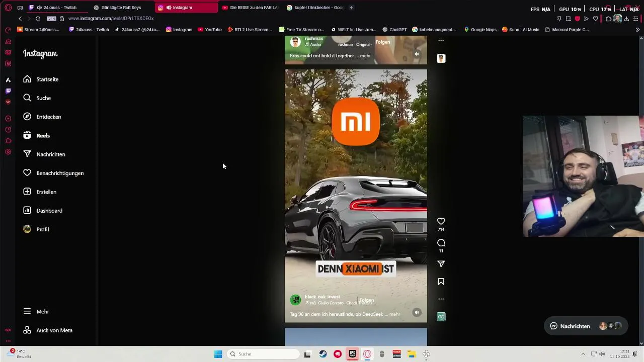Go to Entdecken explore page
This screenshot has width=644, height=362.
[x=42, y=117]
